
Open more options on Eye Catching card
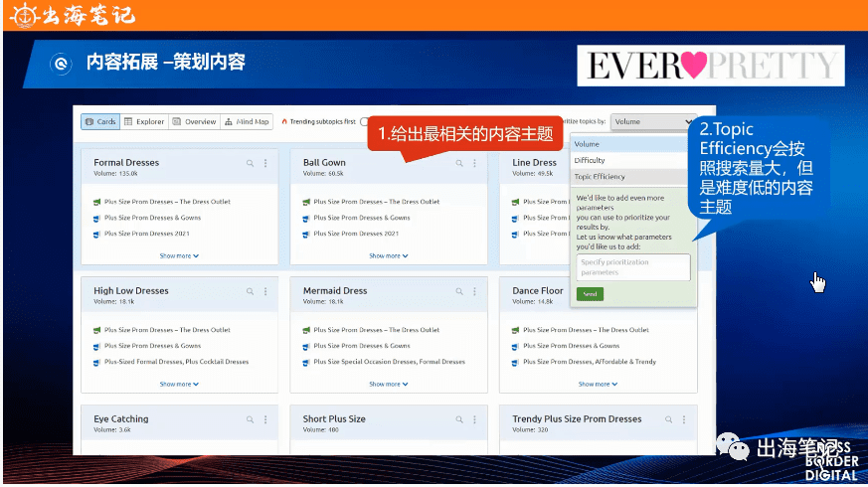click(265, 420)
